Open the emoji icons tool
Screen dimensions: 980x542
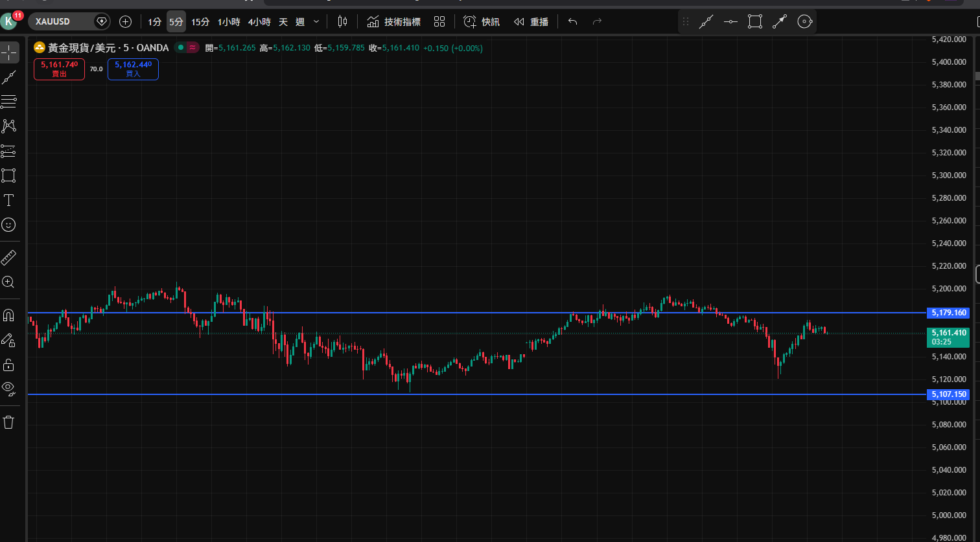(9, 225)
